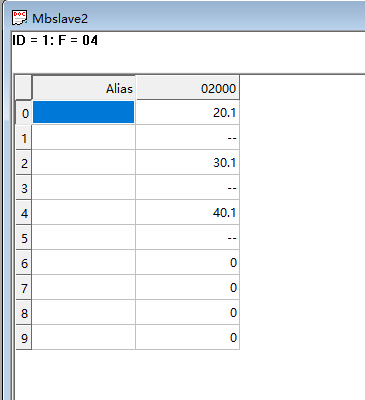Click the 02000 column header
The width and height of the screenshot is (365, 400).
(187, 88)
